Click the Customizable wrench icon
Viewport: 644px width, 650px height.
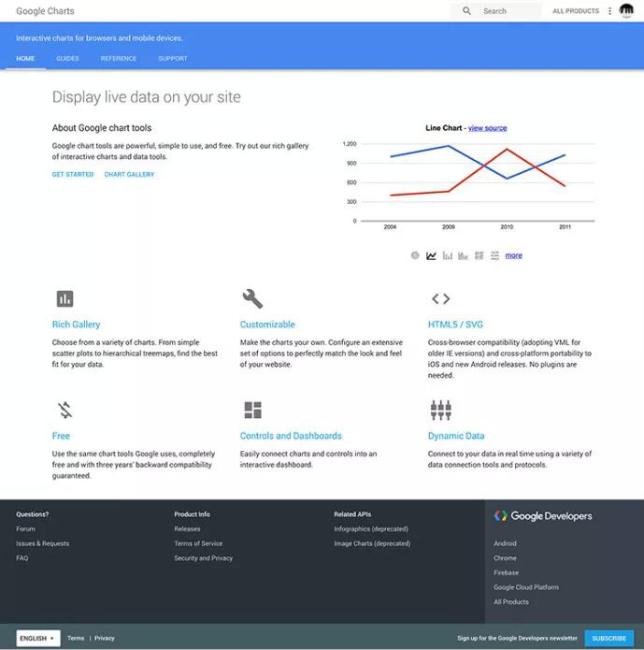click(252, 298)
